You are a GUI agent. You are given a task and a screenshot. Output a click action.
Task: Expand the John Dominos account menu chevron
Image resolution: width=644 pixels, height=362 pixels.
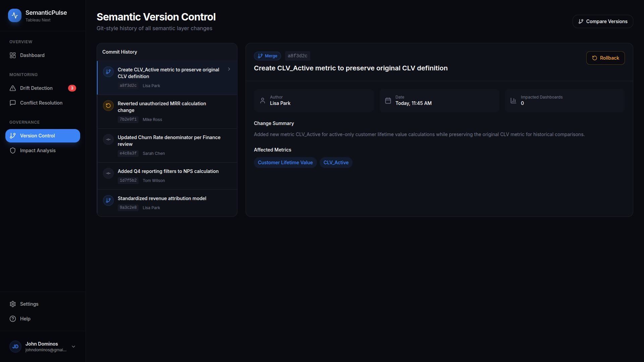click(73, 347)
